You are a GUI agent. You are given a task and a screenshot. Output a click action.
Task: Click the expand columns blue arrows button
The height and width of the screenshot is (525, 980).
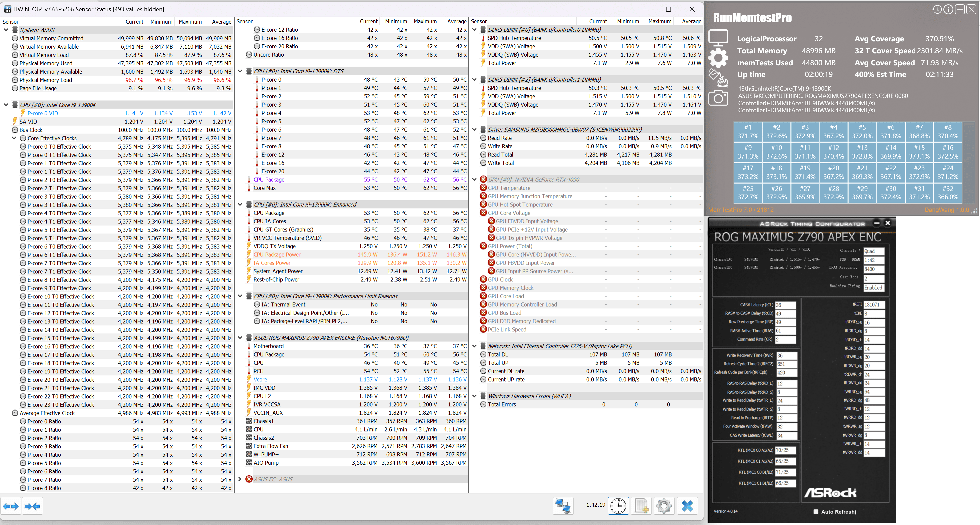[10, 506]
